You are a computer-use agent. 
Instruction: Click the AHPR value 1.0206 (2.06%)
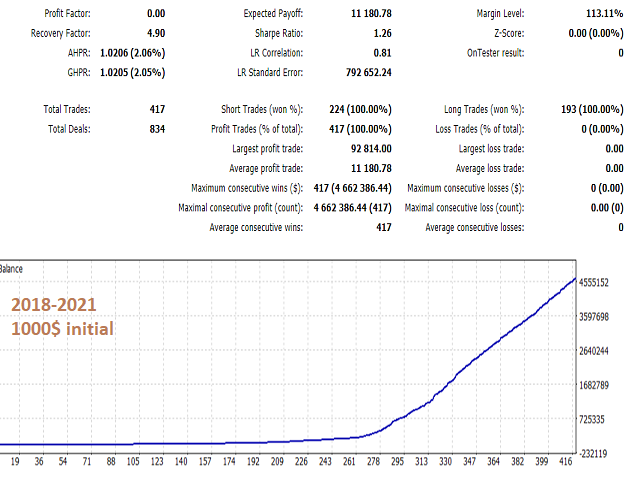click(x=130, y=52)
